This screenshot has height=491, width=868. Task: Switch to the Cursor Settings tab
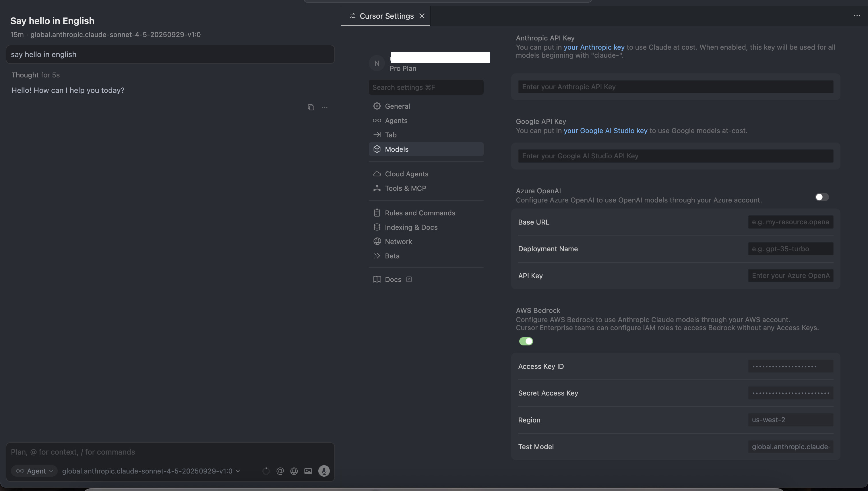(386, 16)
